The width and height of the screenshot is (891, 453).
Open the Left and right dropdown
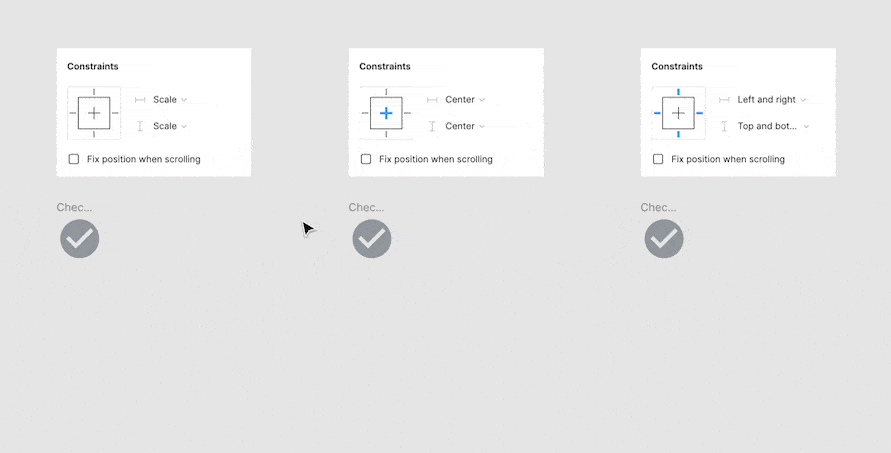click(772, 99)
